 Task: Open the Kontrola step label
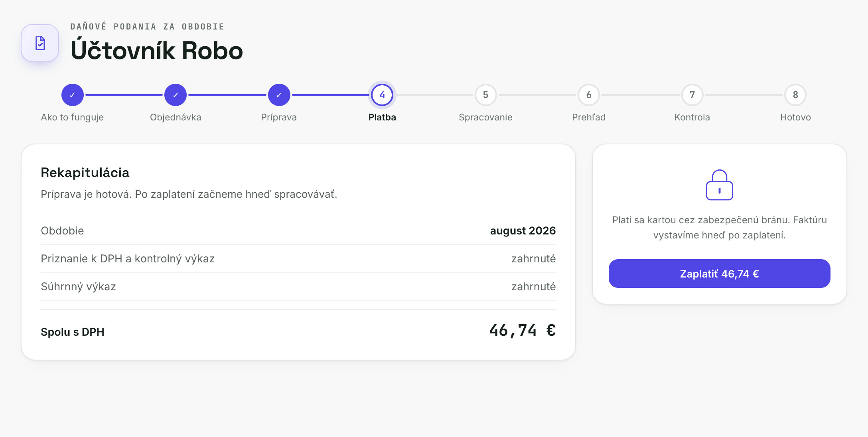pyautogui.click(x=692, y=117)
